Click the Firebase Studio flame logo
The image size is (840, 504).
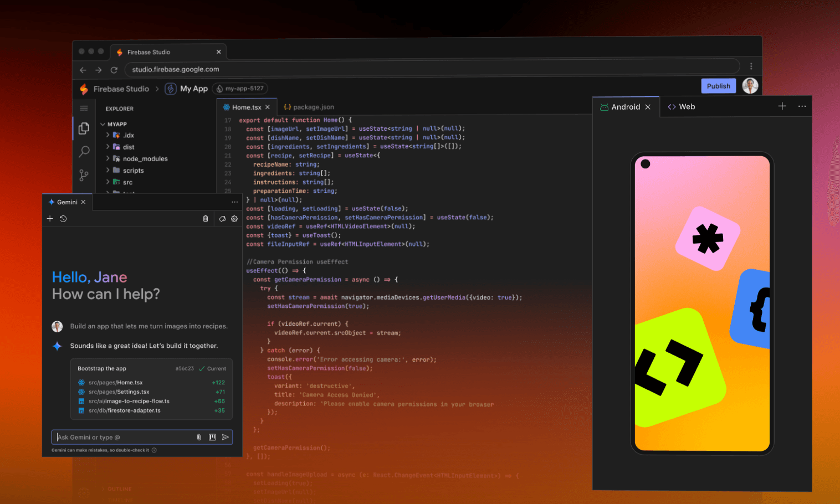pos(84,89)
